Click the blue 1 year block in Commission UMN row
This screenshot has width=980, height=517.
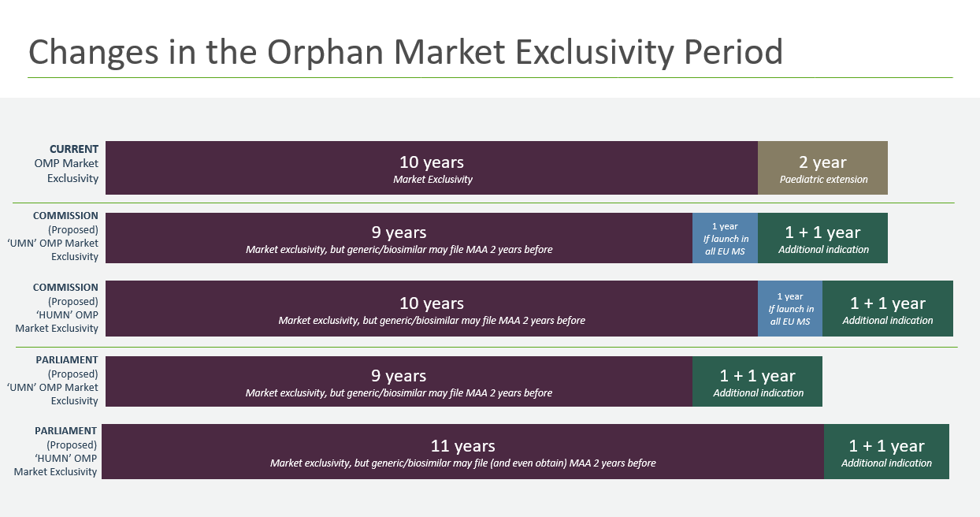tap(725, 238)
